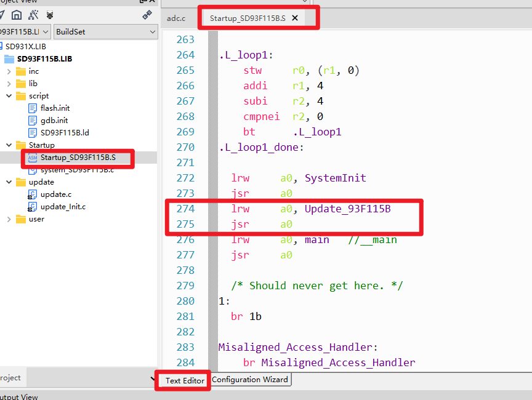Collapse the script folder
The width and height of the screenshot is (532, 400).
tap(9, 96)
